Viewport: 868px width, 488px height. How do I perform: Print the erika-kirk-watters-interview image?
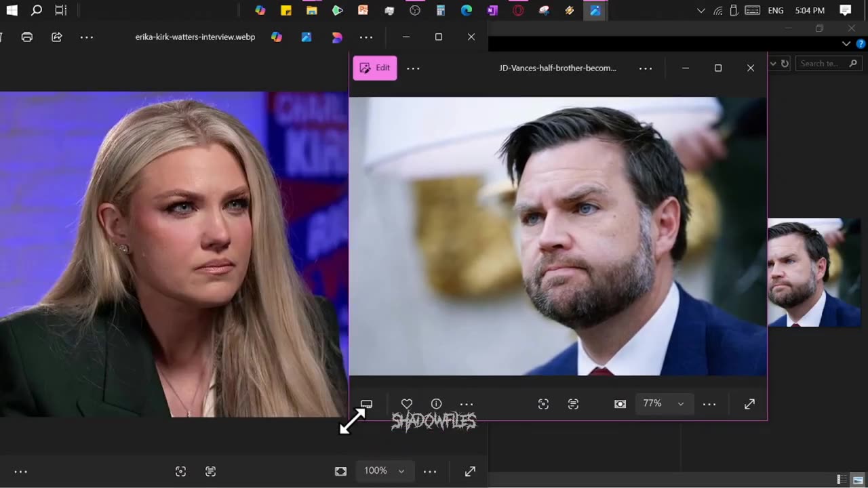coord(27,37)
